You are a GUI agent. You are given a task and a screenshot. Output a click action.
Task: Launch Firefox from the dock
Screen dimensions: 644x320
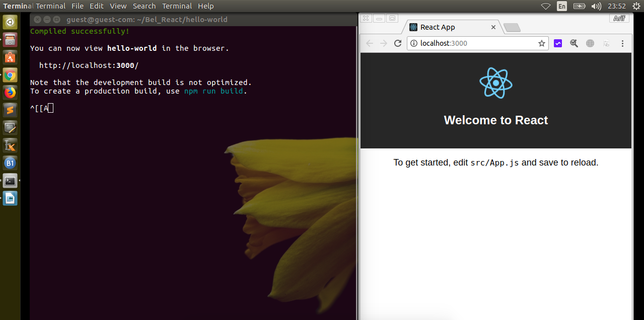pyautogui.click(x=10, y=93)
